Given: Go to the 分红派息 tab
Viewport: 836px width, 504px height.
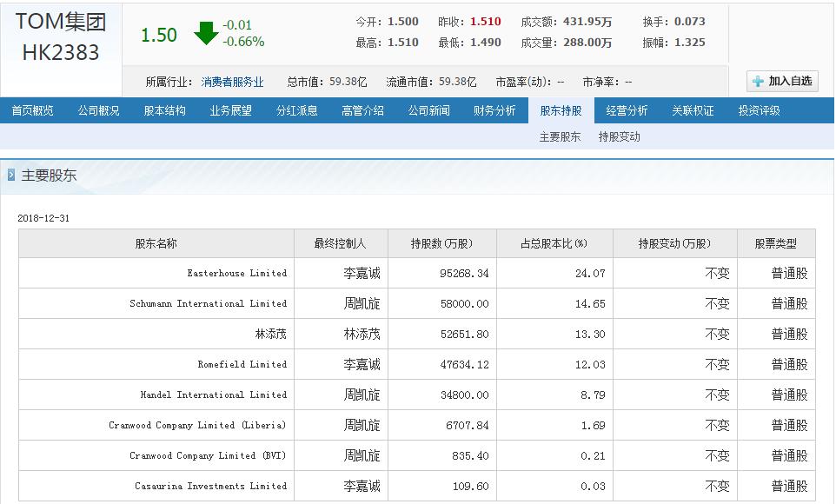Looking at the screenshot, I should pyautogui.click(x=296, y=110).
